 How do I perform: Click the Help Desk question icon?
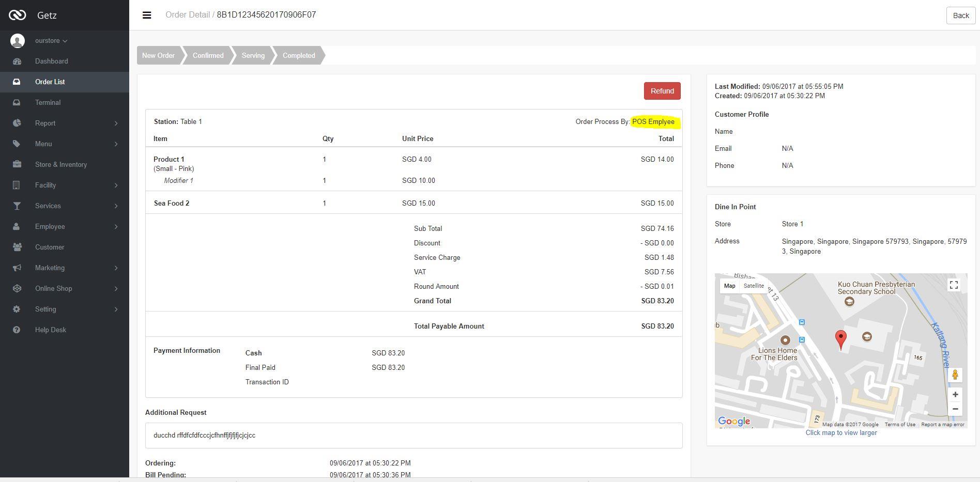(17, 330)
